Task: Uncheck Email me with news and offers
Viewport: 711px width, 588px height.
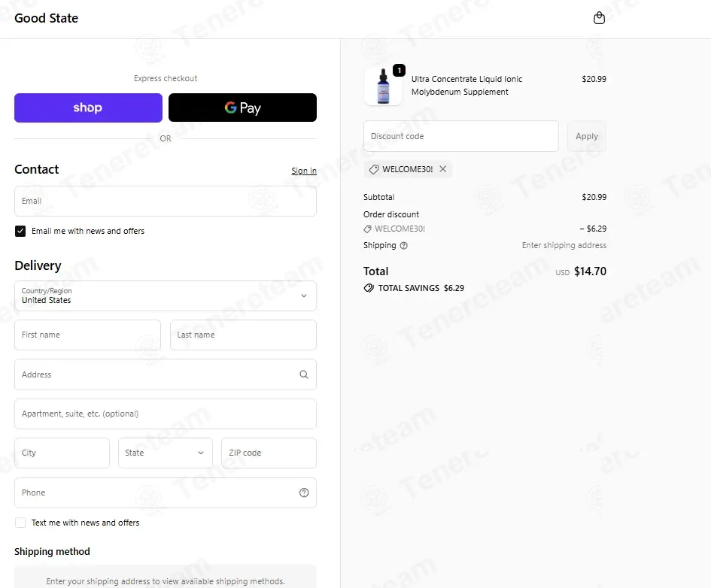Action: pyautogui.click(x=20, y=231)
